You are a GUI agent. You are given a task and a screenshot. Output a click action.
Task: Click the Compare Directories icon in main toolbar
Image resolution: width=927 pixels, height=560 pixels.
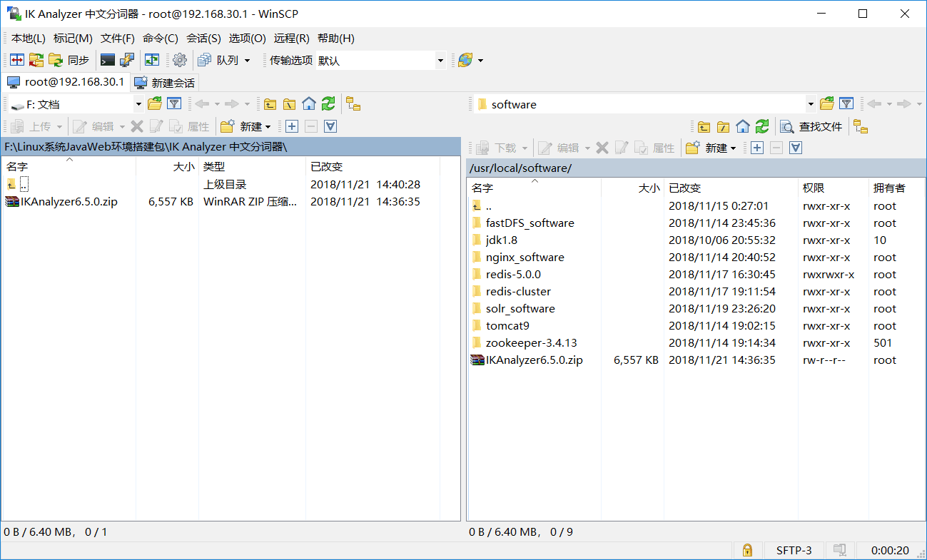[16, 61]
